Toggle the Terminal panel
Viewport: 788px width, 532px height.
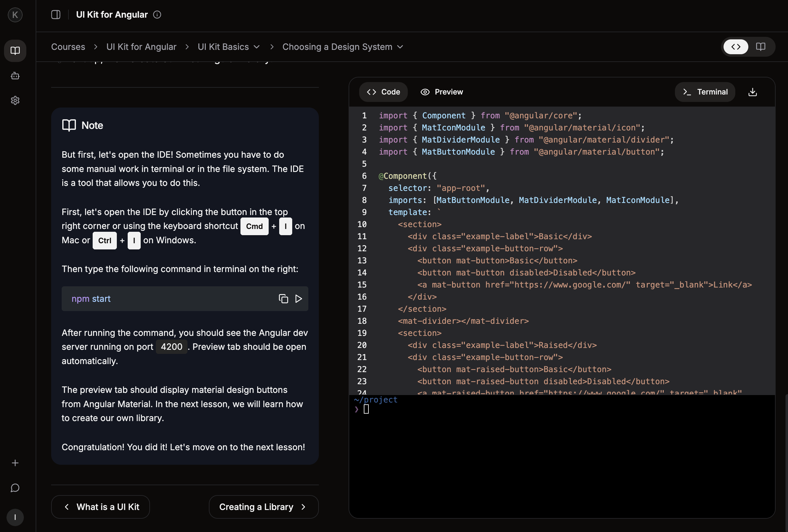point(705,92)
